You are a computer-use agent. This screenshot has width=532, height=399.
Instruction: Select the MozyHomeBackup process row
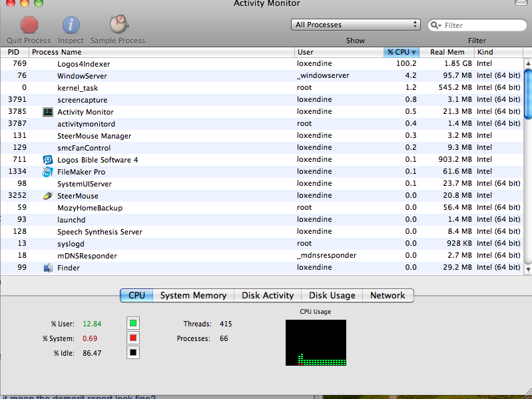pyautogui.click(x=262, y=208)
